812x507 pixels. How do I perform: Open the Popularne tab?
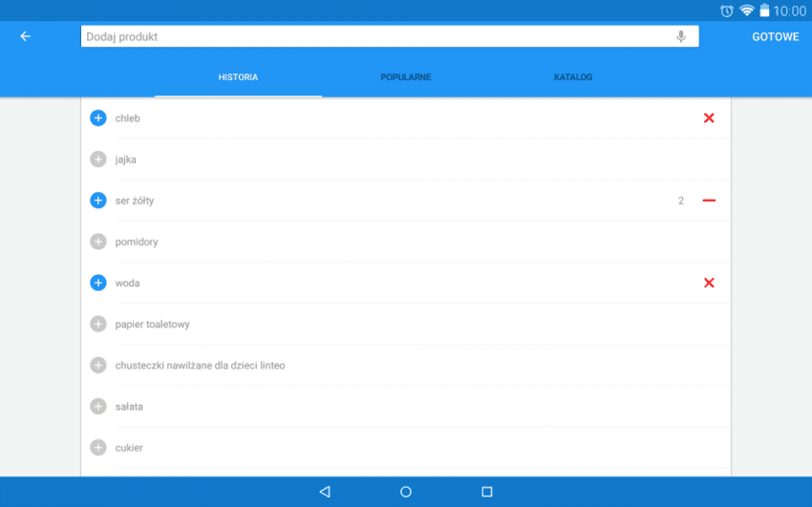[406, 77]
